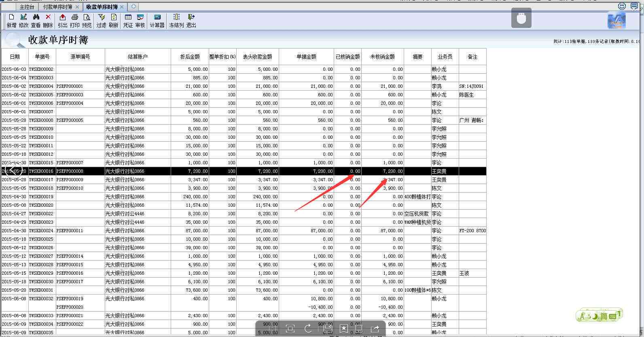Click the save disk icon in the overlay bar
This screenshot has width=644, height=337.
click(x=327, y=329)
